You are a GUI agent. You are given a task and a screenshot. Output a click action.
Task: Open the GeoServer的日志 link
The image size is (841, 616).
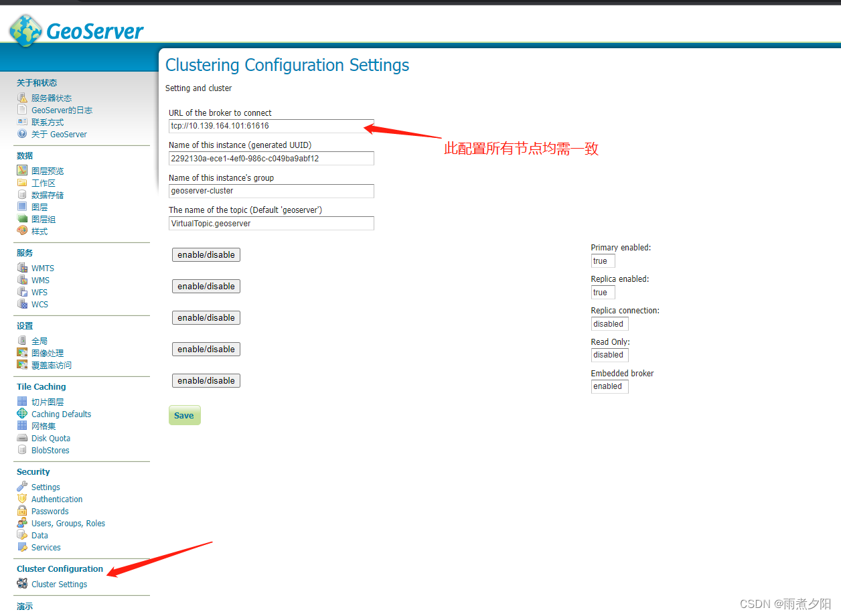62,110
